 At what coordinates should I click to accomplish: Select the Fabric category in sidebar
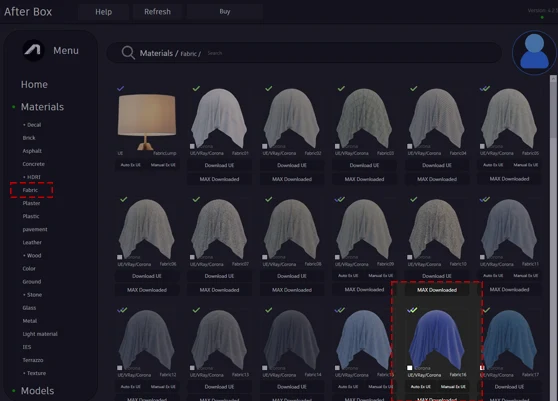[x=30, y=190]
